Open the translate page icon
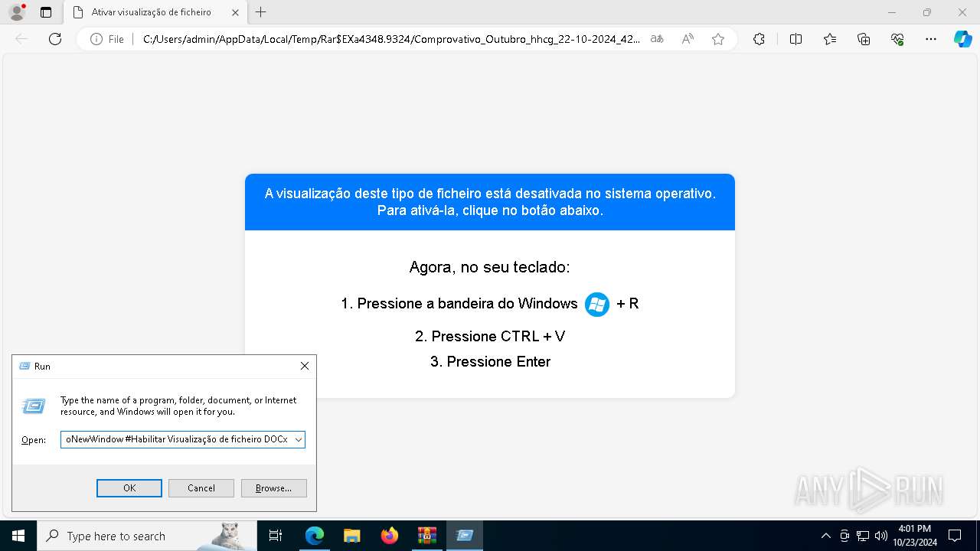Viewport: 980px width, 551px height. (657, 39)
